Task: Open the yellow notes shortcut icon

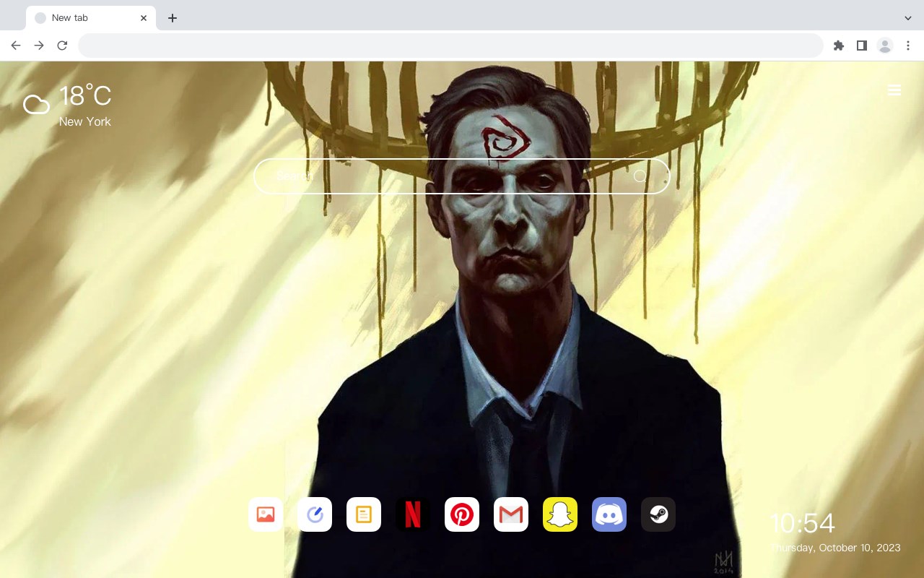Action: 364,514
